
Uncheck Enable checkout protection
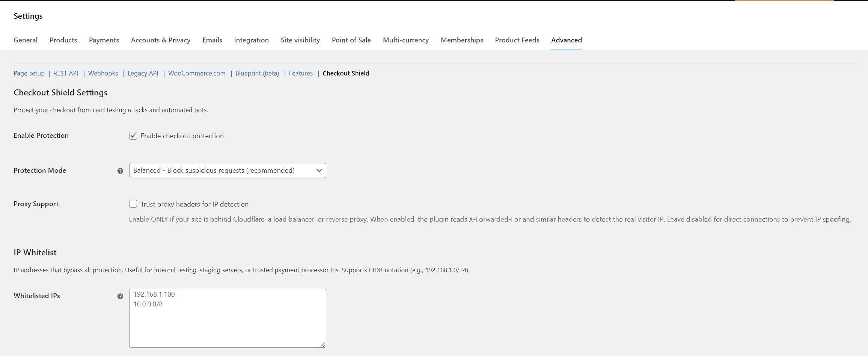(x=133, y=136)
